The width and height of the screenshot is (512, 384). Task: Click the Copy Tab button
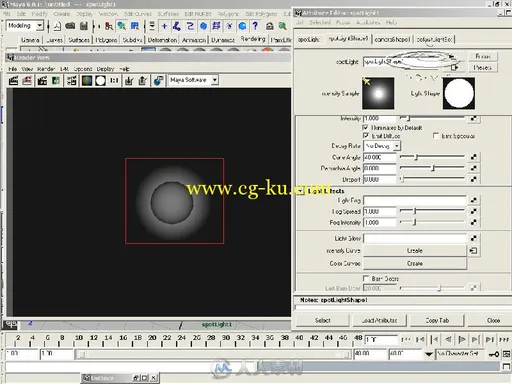[437, 320]
